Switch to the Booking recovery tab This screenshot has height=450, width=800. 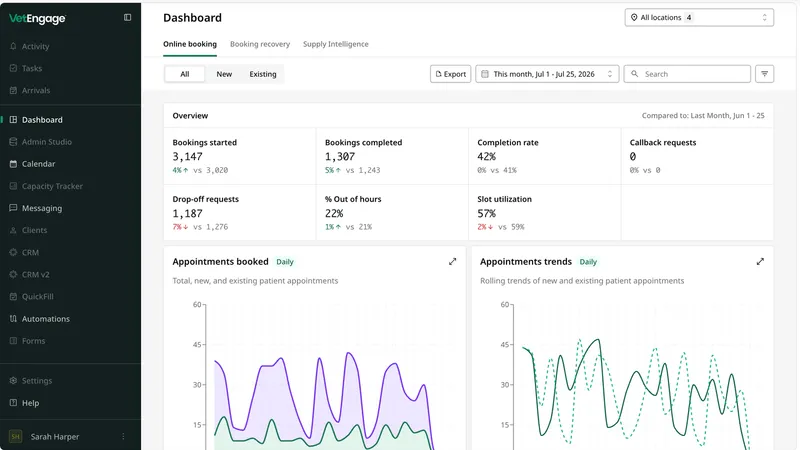pyautogui.click(x=260, y=44)
